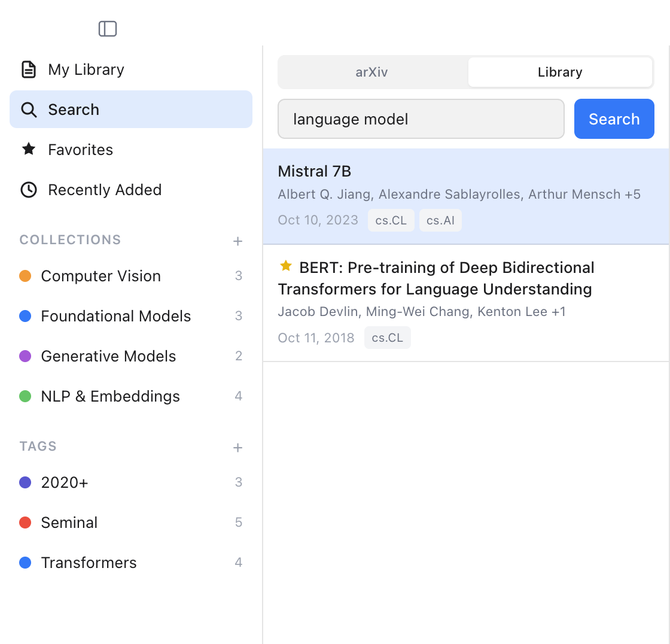Viewport: 670px width, 644px height.
Task: Click the cs.AI category chip on Mistral 7B
Action: (440, 220)
